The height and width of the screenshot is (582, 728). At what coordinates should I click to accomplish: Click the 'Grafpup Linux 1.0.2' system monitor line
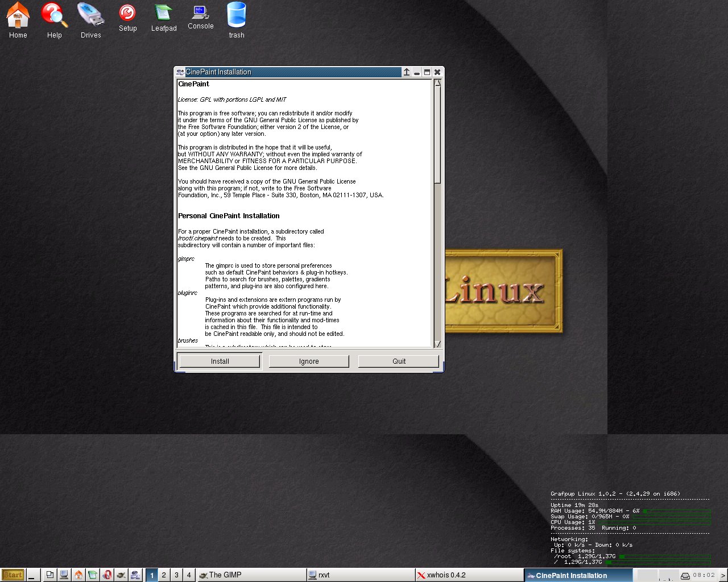click(x=615, y=494)
